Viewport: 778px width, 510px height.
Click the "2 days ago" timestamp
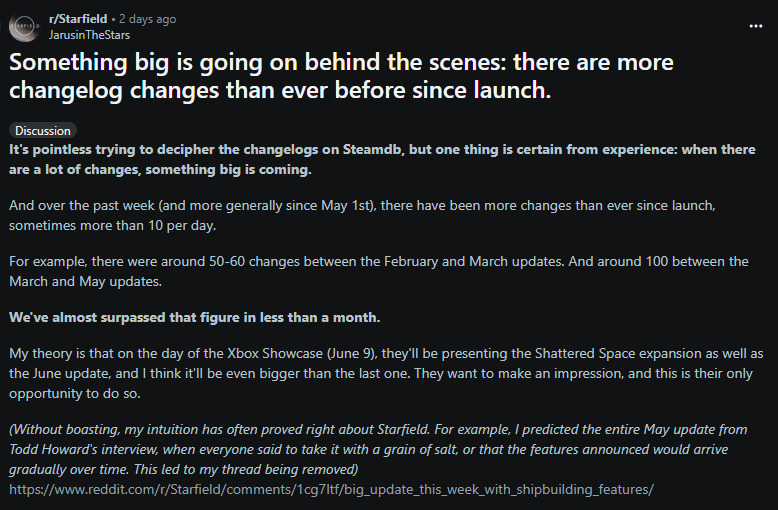point(148,19)
